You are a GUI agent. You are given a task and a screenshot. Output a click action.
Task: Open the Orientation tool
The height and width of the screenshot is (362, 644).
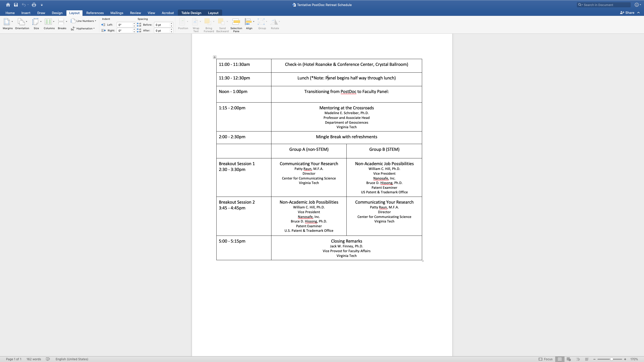point(22,24)
